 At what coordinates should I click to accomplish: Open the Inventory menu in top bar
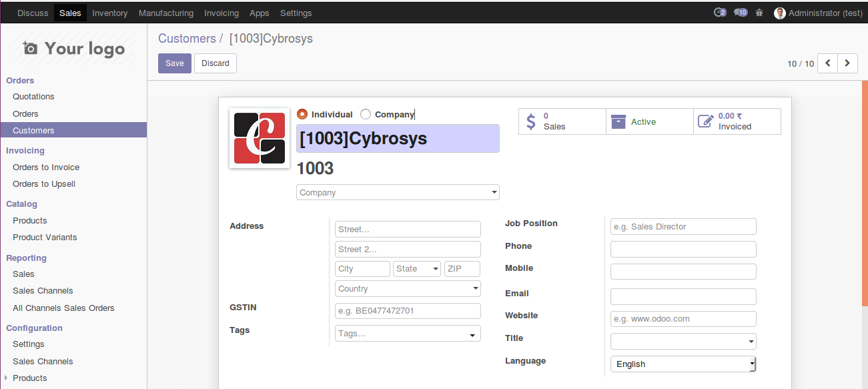[110, 13]
